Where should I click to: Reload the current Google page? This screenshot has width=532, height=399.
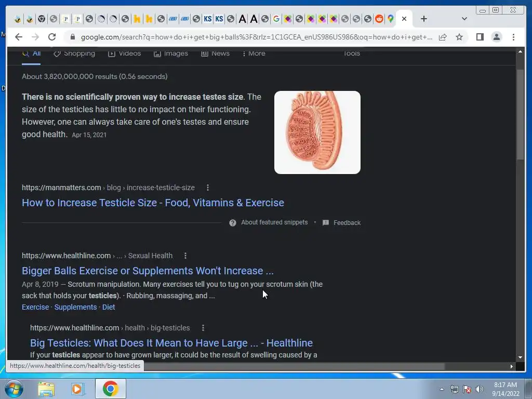52,37
